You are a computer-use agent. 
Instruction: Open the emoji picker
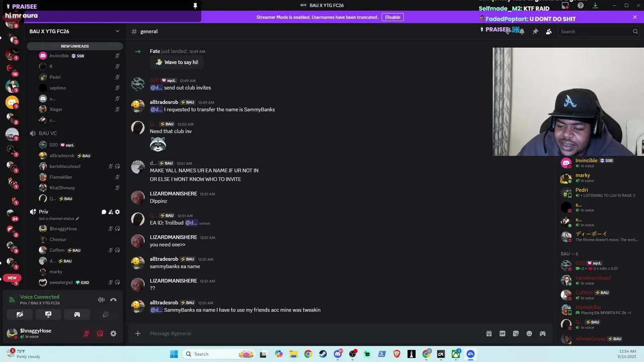529,333
